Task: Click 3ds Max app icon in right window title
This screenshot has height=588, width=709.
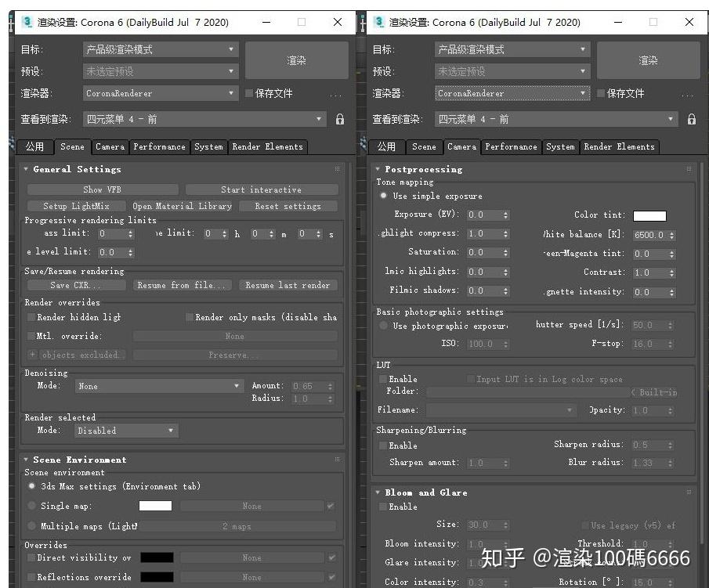Action: (x=379, y=22)
